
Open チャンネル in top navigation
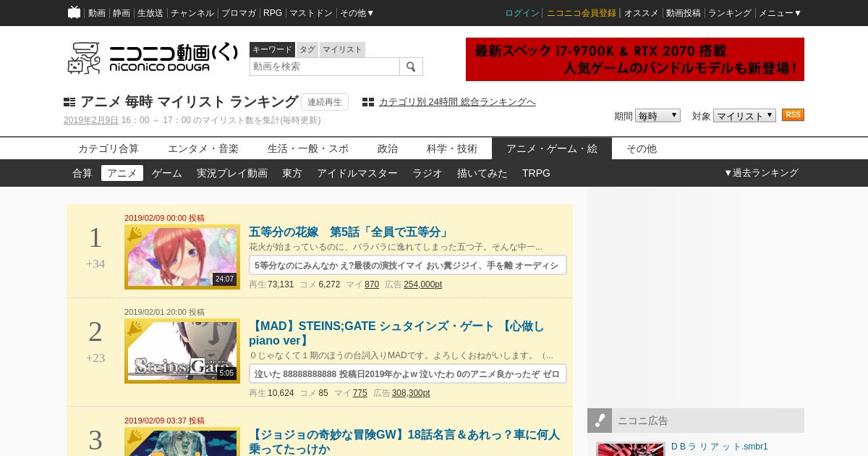click(x=192, y=13)
